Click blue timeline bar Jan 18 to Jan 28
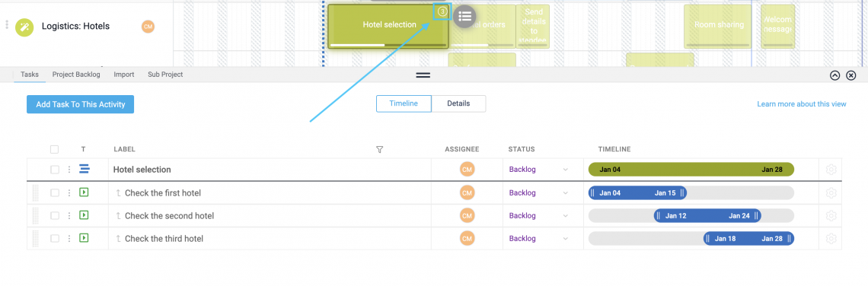Screen dimensions: 868x286 pos(749,238)
